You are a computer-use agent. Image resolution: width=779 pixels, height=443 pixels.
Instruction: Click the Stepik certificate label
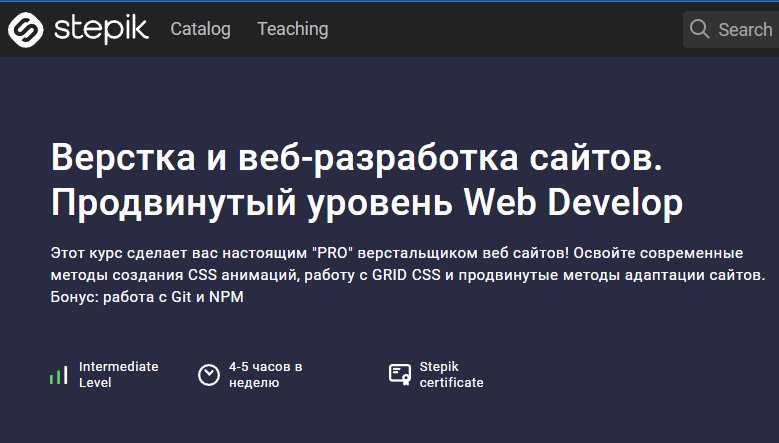(451, 374)
